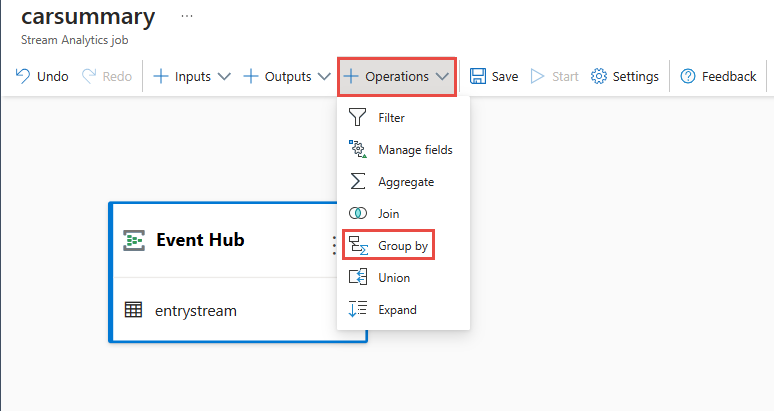Expand the Inputs dropdown
This screenshot has width=774, height=411.
click(x=192, y=76)
